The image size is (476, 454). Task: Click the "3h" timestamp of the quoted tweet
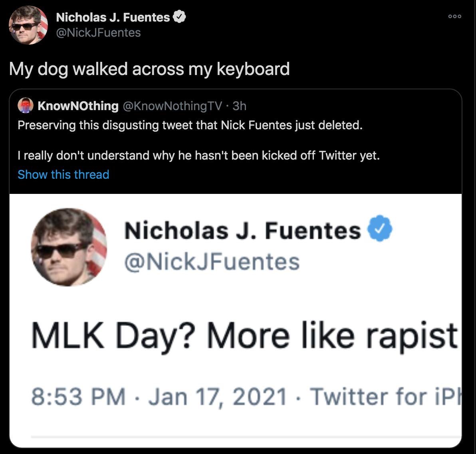click(240, 106)
